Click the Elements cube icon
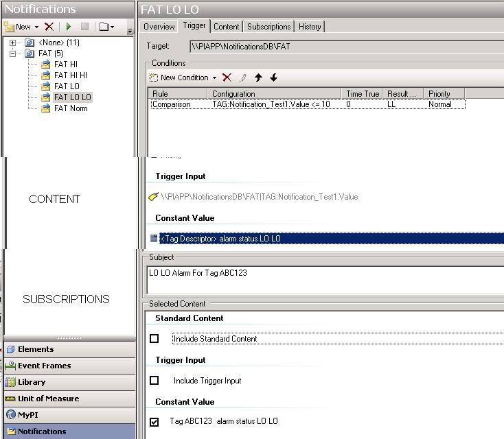Screen dimensions: 504x439 [10, 349]
